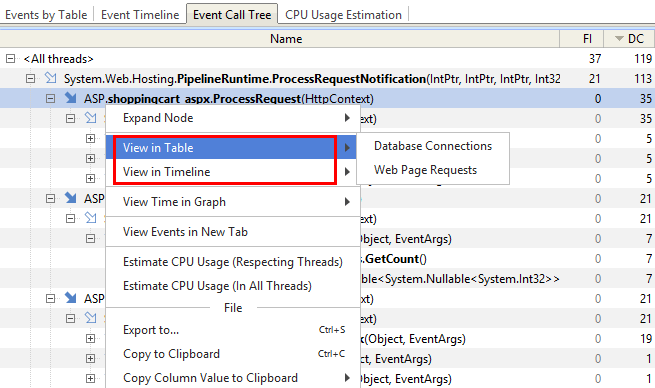Click the blue arrow icon on shoppingcart_aspx.ProcessRequest row
This screenshot has width=655, height=388.
(71, 98)
